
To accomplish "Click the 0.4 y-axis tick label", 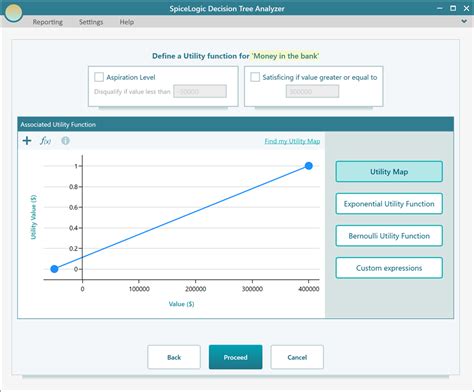I will (73, 228).
